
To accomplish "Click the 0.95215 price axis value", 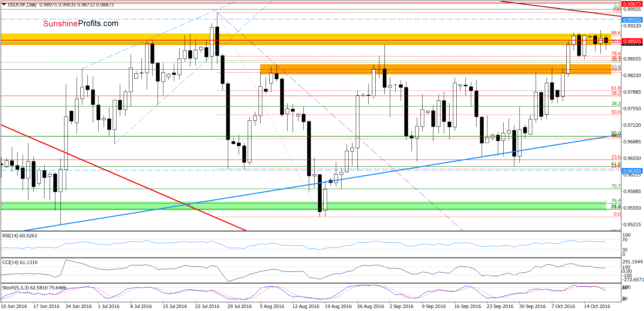I will click(632, 224).
